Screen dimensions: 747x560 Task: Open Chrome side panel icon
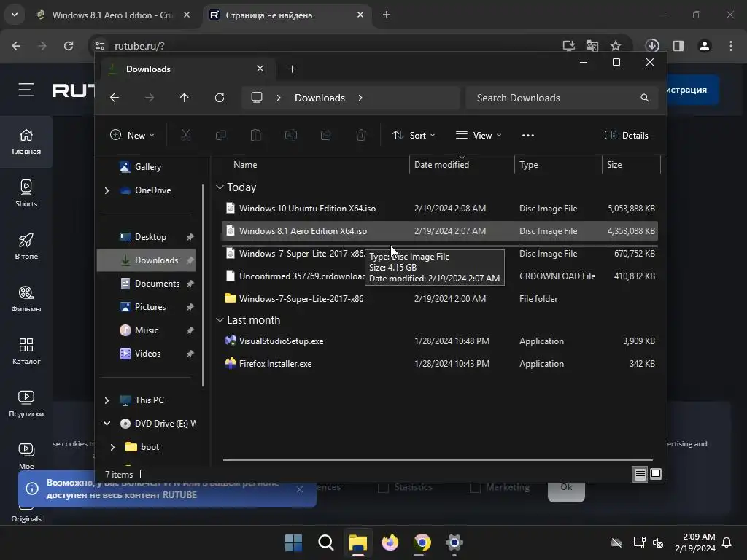tap(678, 46)
